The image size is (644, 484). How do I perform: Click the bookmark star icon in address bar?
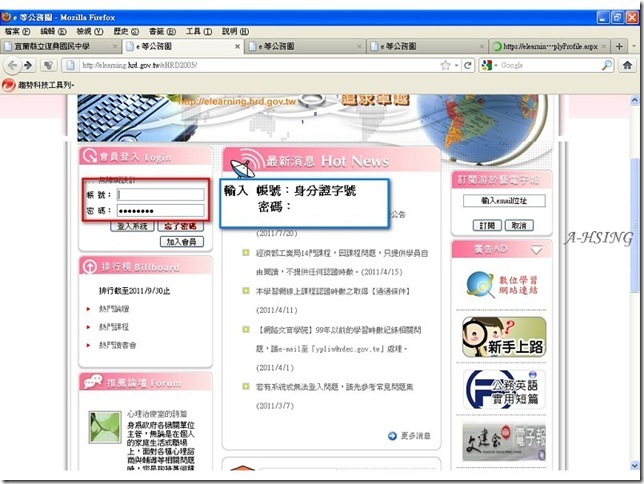pos(445,65)
